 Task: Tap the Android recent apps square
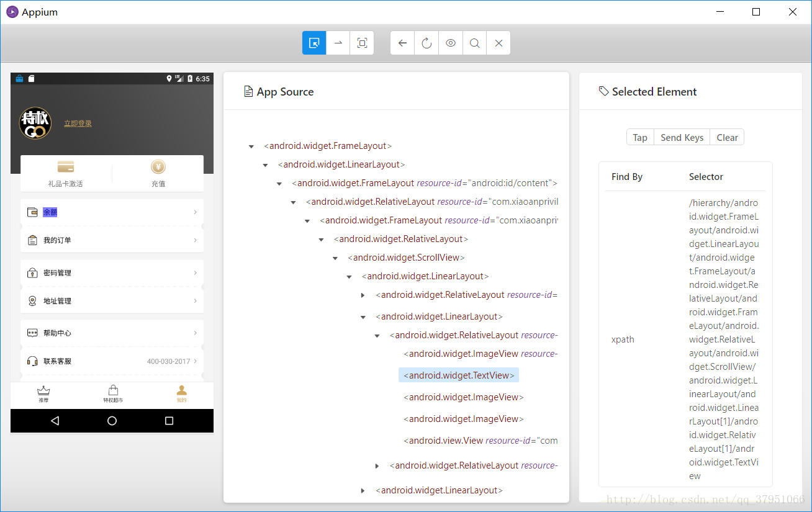pyautogui.click(x=169, y=421)
